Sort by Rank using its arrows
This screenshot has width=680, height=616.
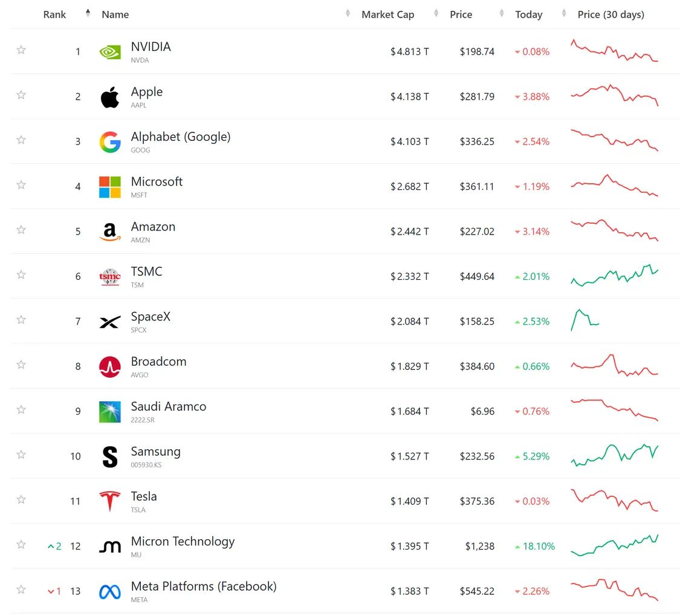(88, 13)
